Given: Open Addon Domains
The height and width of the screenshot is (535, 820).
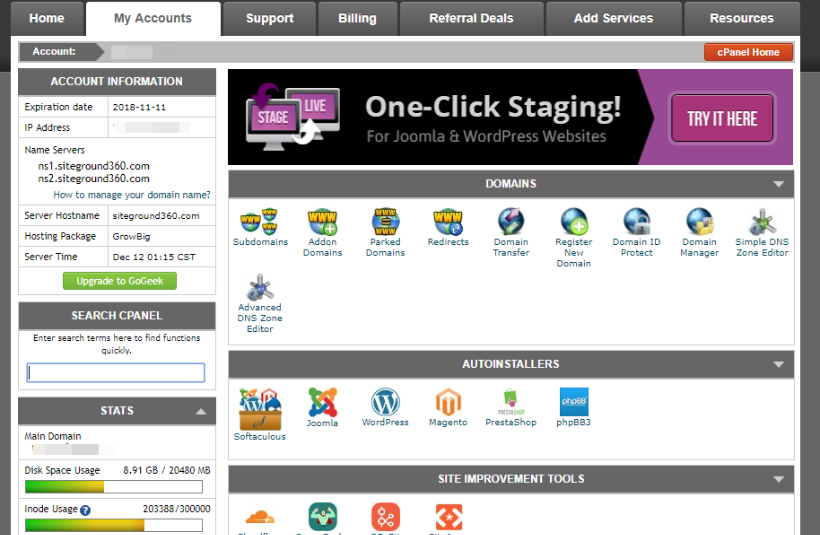Looking at the screenshot, I should click(322, 233).
